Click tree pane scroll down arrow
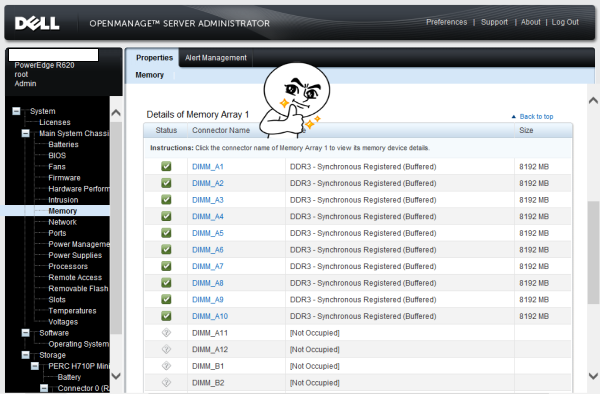This screenshot has height=394, width=600. point(116,376)
